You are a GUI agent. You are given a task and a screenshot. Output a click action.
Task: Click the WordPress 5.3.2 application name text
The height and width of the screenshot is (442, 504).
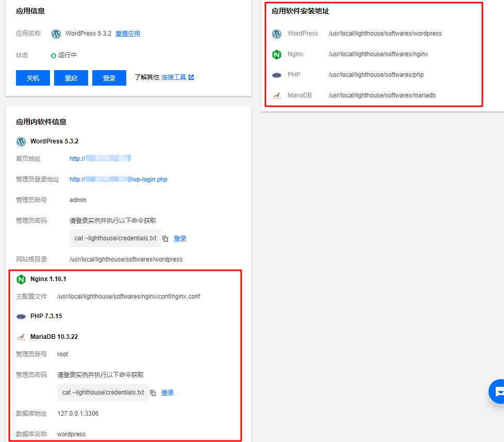(89, 34)
